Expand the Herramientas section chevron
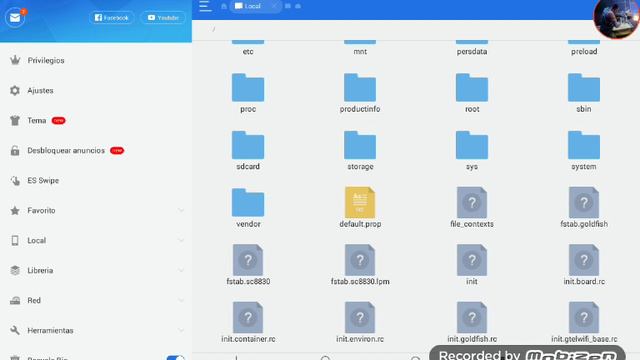Image resolution: width=640 pixels, height=360 pixels. pyautogui.click(x=181, y=331)
